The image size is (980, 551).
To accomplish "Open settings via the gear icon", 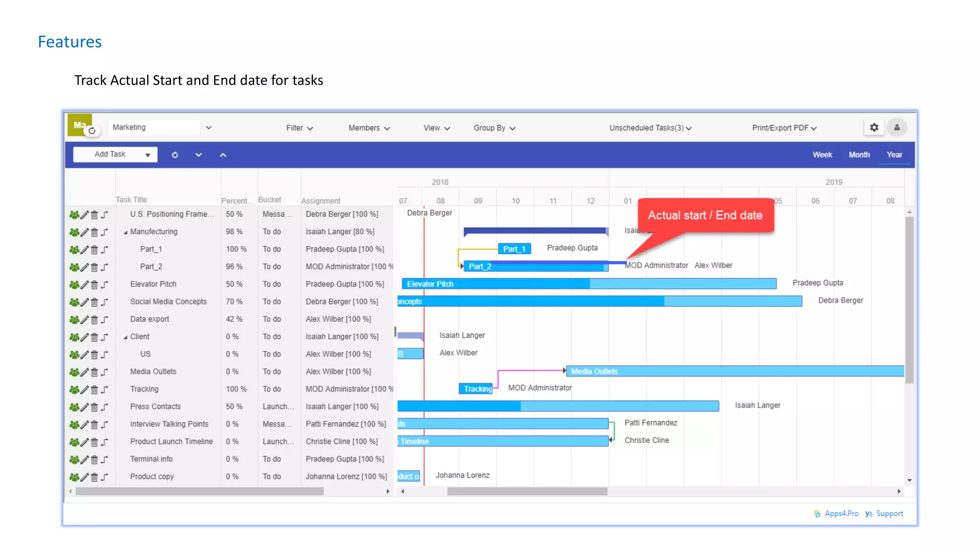I will pyautogui.click(x=874, y=128).
